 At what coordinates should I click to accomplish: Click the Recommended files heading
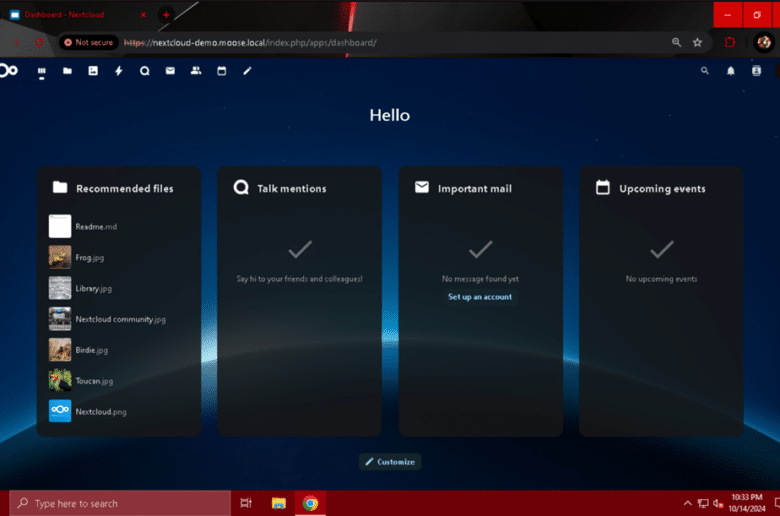click(x=124, y=189)
